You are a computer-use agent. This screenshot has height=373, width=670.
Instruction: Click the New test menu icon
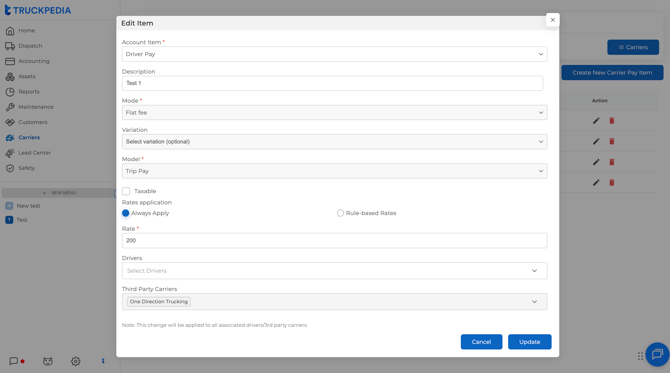[x=9, y=206]
